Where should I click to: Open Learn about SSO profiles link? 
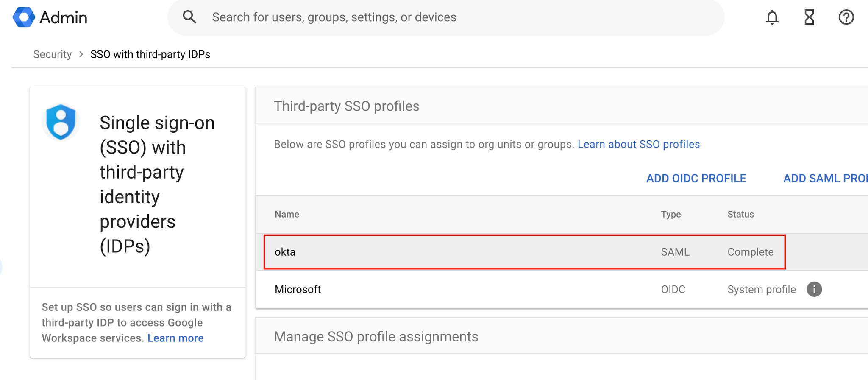coord(638,144)
